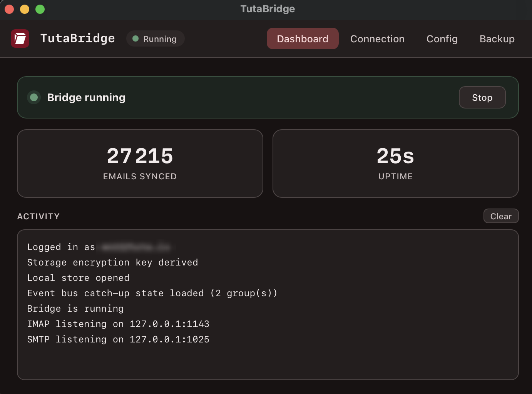
Task: Click the EMAILS SYNCED label
Action: point(140,176)
